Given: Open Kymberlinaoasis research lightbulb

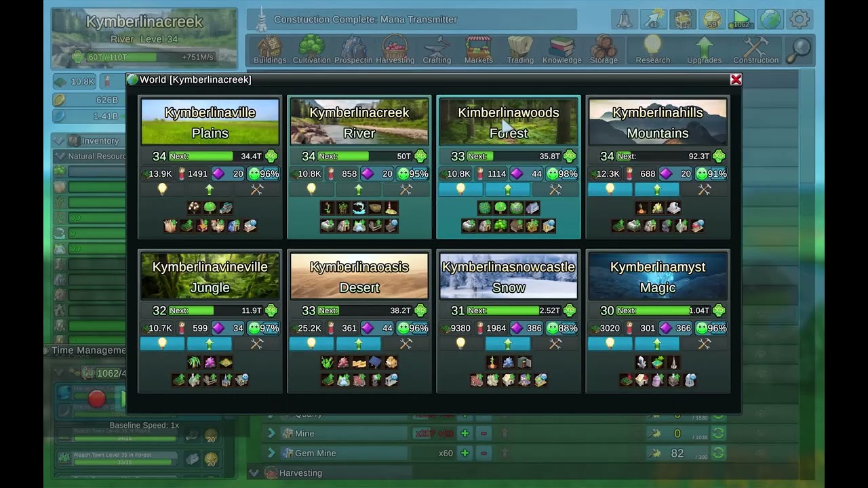Looking at the screenshot, I should (311, 344).
